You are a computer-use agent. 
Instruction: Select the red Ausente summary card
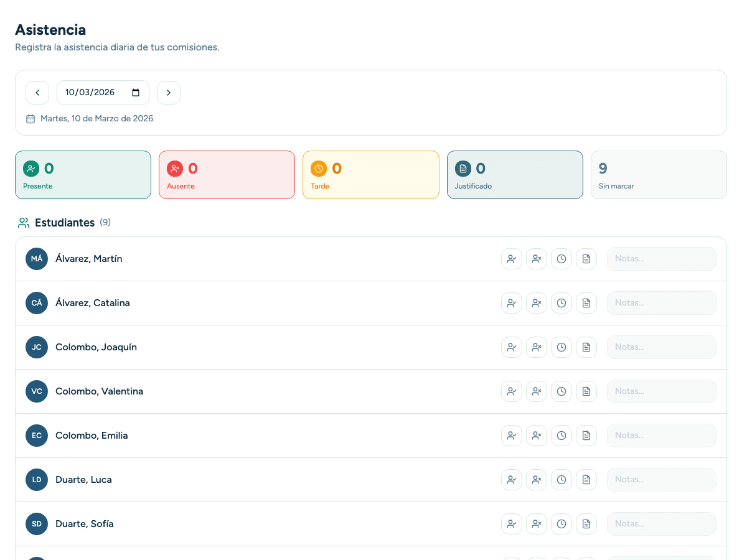[227, 175]
